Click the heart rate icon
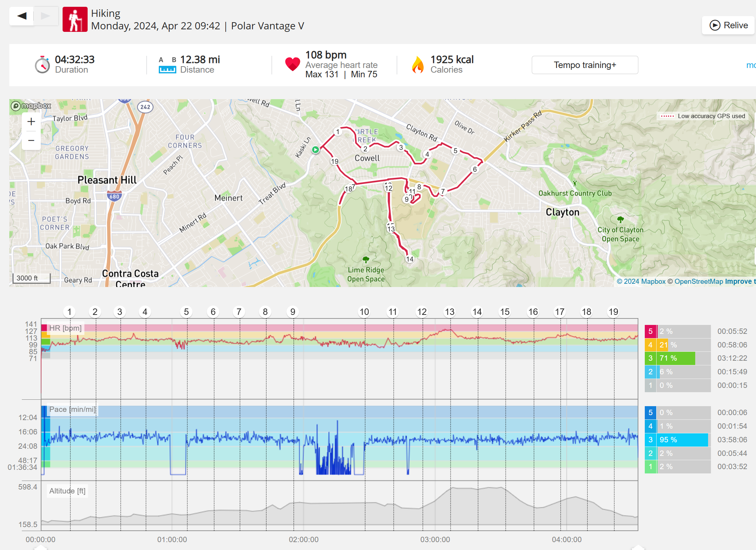 click(292, 64)
